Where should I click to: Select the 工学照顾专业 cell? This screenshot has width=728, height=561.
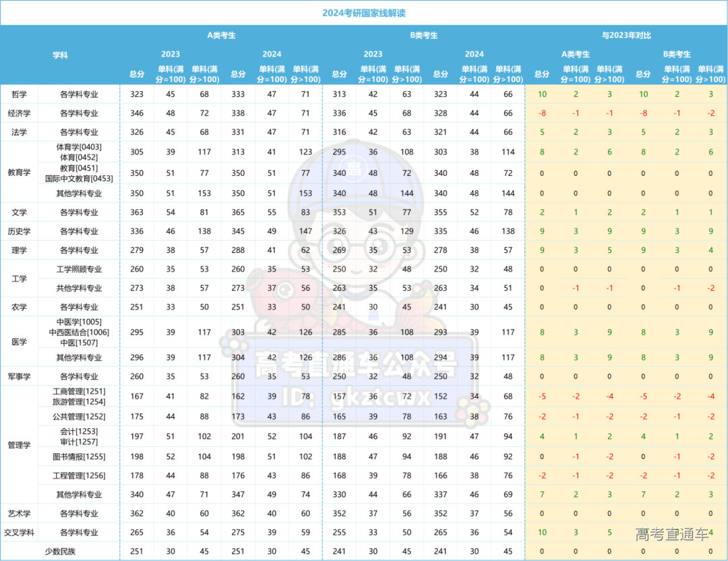[x=79, y=269]
